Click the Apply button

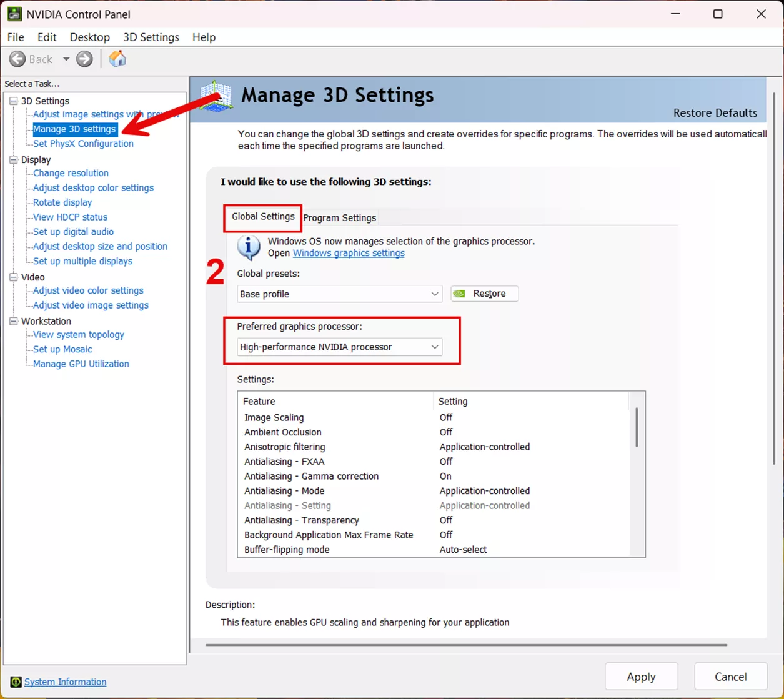(x=641, y=677)
